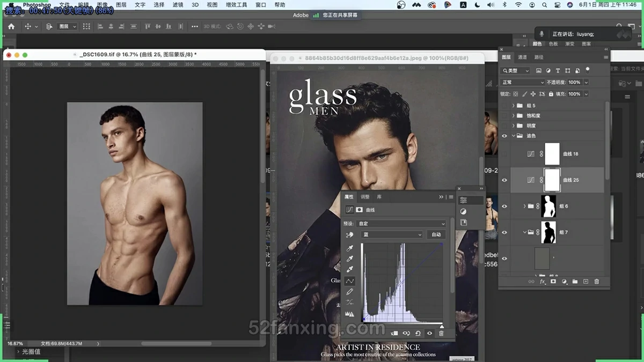Delete the selected layer with trash icon
The height and width of the screenshot is (362, 644).
click(596, 282)
